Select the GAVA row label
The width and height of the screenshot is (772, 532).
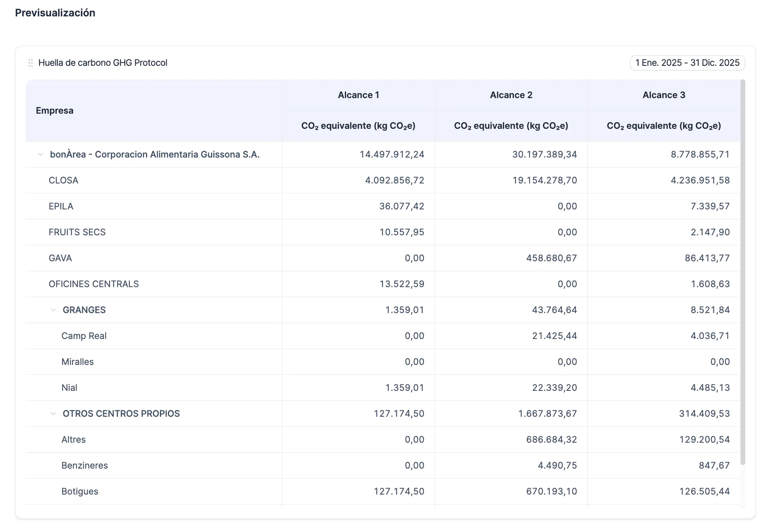click(x=60, y=258)
